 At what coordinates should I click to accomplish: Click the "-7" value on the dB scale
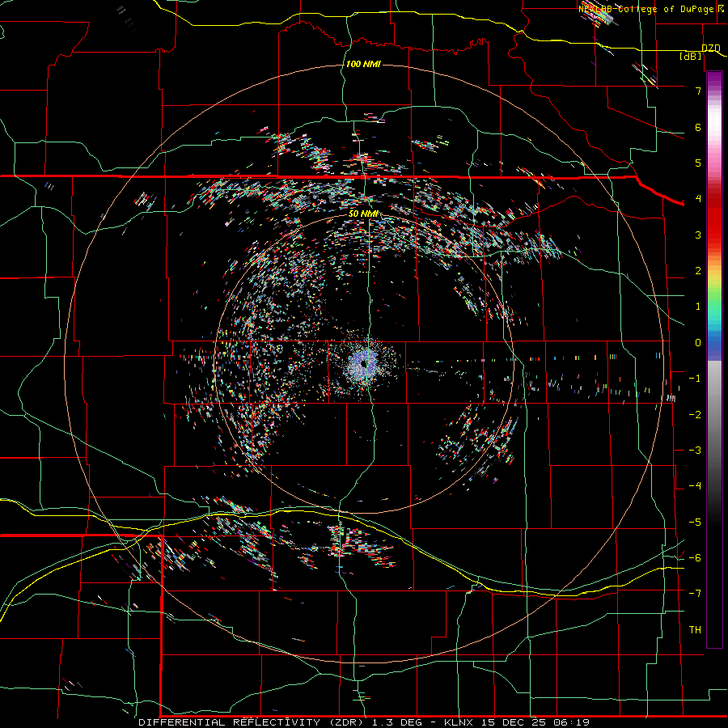[695, 594]
